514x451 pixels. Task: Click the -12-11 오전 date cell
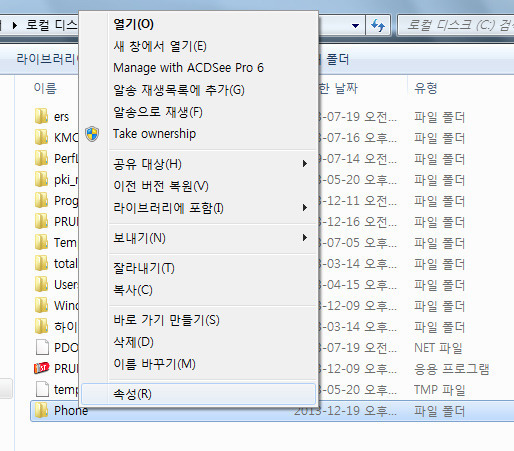[x=358, y=201]
